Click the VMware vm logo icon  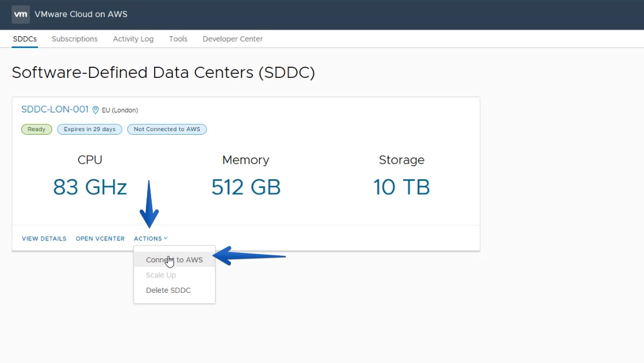(21, 15)
